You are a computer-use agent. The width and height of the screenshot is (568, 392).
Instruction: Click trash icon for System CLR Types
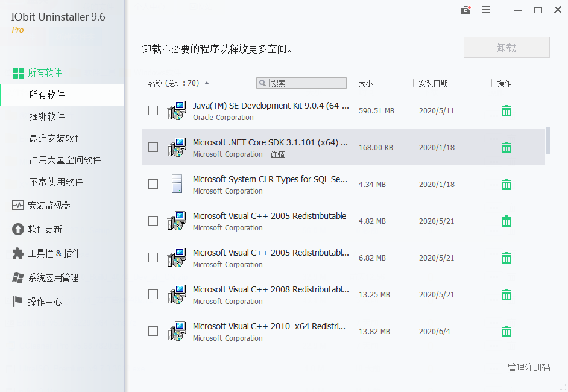coord(506,184)
